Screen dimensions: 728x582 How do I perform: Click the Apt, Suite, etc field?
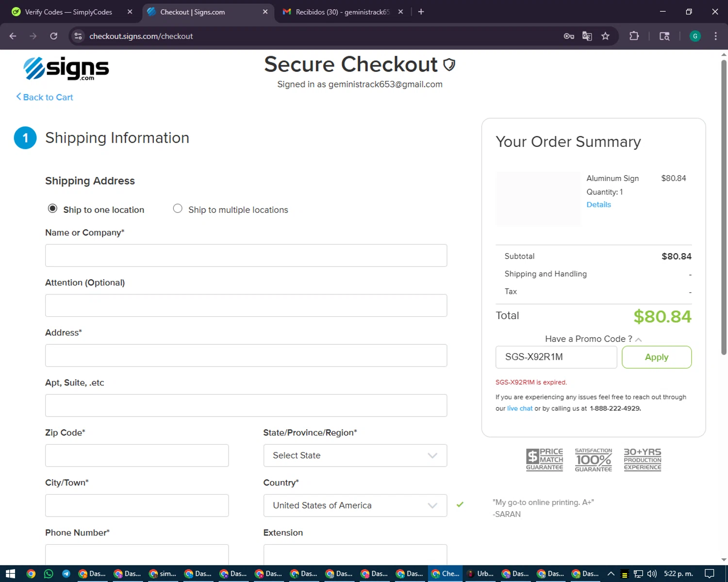coord(246,405)
